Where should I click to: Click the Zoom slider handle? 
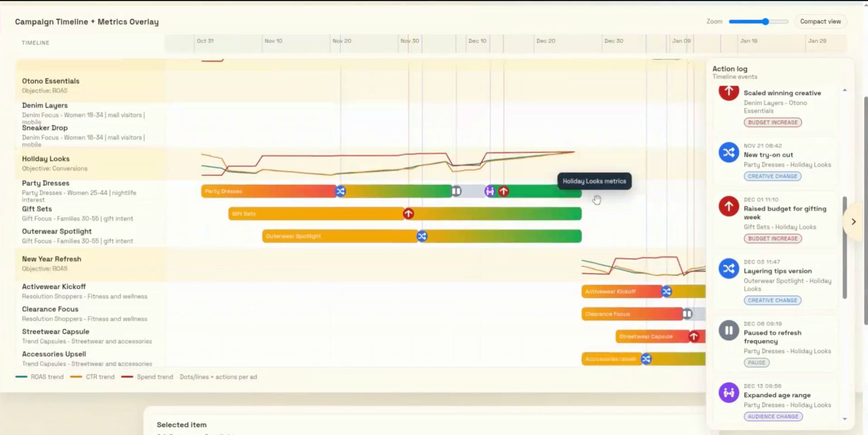coord(765,22)
